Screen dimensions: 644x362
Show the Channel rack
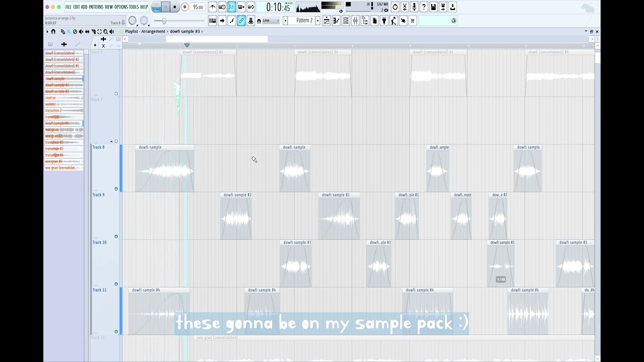(346, 21)
